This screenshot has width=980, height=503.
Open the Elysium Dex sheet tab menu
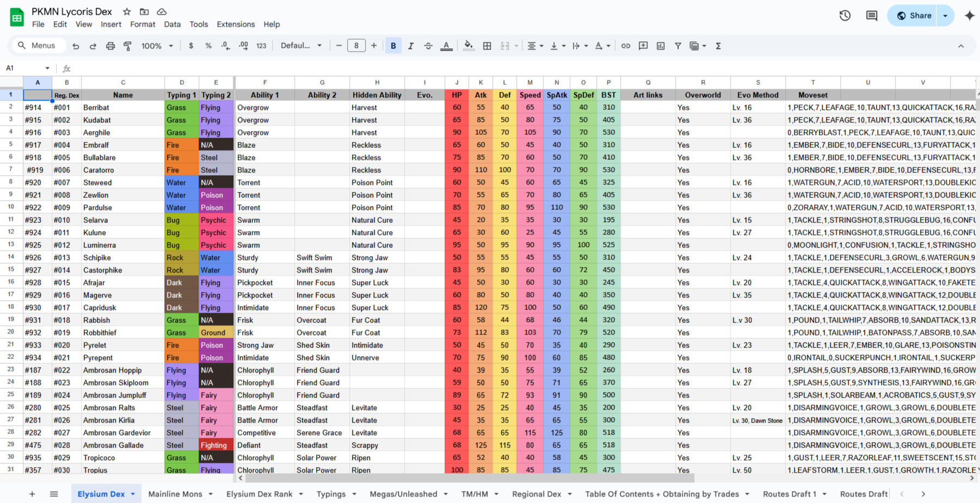pos(132,494)
